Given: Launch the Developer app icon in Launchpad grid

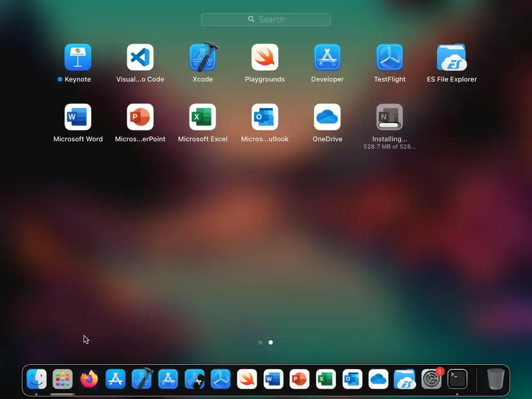Looking at the screenshot, I should (327, 57).
